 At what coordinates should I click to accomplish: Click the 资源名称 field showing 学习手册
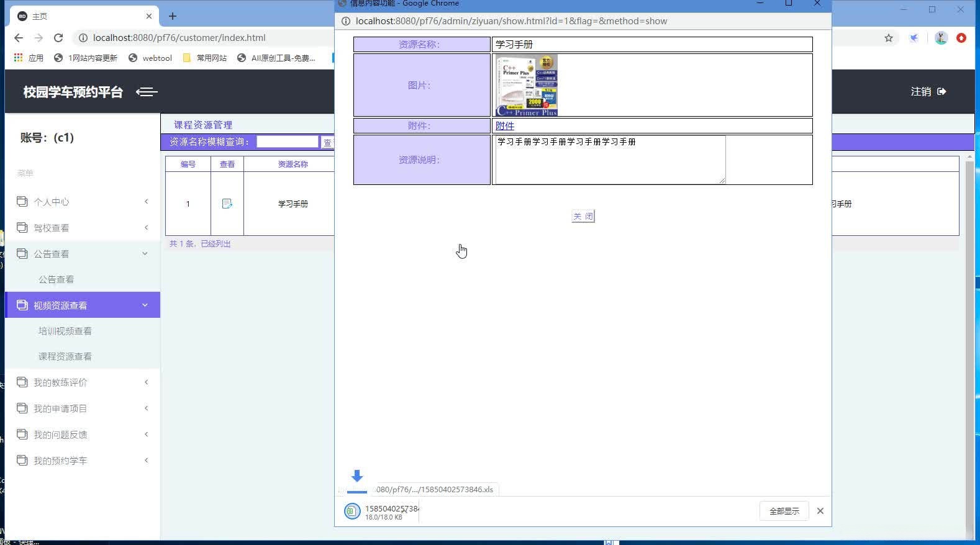(x=652, y=44)
